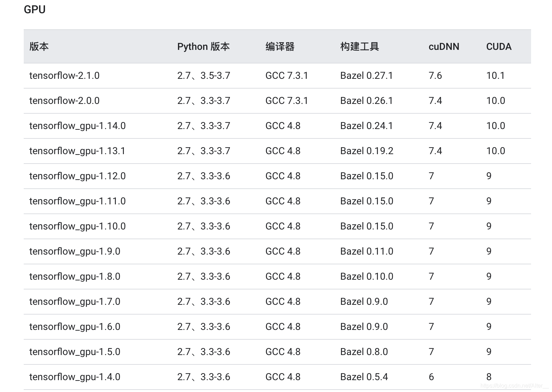
Task: Select the tensorflow_gpu-1.9.0 version cell
Action: [75, 251]
